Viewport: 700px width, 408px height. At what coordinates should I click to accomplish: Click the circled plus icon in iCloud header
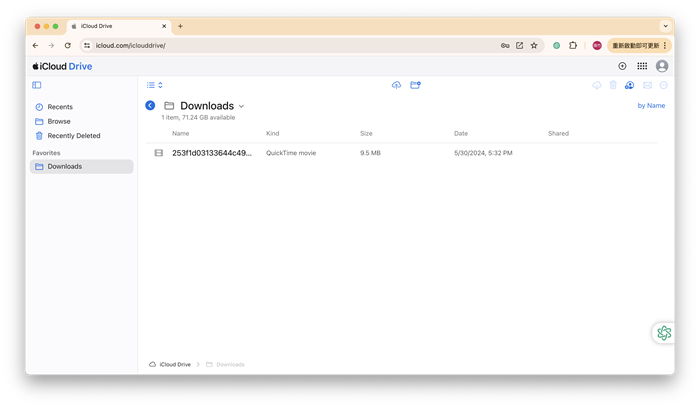coord(622,66)
